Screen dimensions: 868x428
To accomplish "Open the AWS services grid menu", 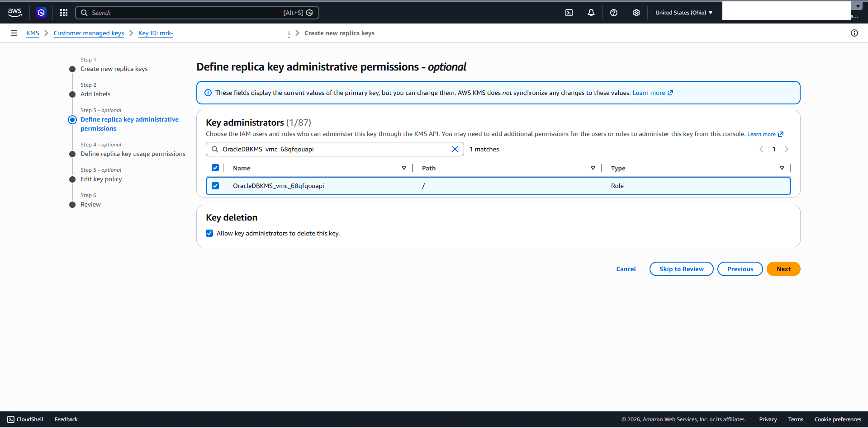I will pos(63,12).
